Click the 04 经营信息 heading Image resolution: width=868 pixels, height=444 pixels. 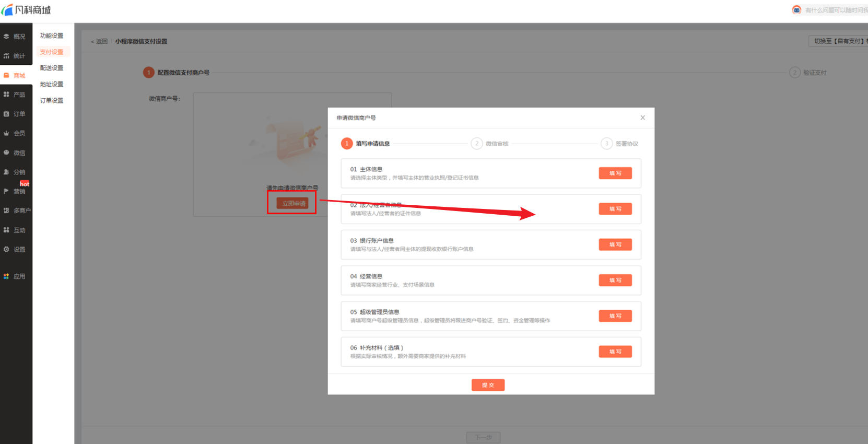(x=366, y=276)
